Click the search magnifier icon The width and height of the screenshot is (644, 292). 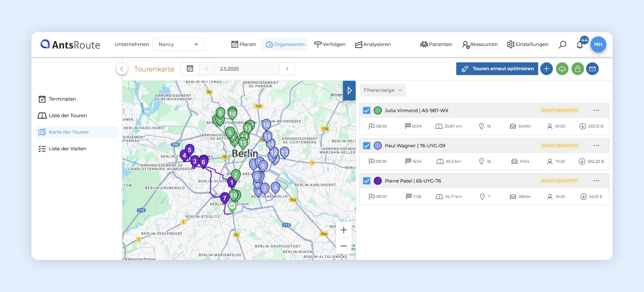562,44
